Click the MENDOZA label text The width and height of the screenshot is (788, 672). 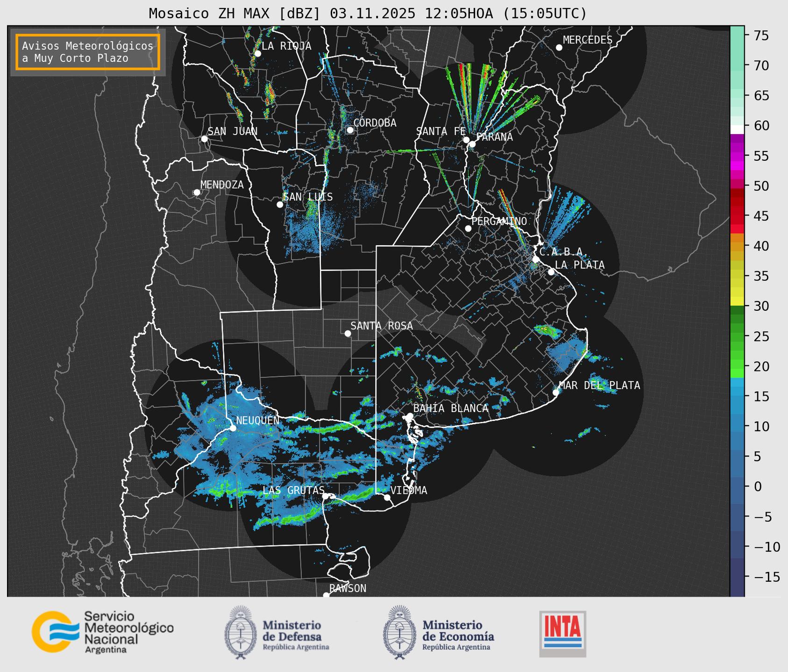222,185
